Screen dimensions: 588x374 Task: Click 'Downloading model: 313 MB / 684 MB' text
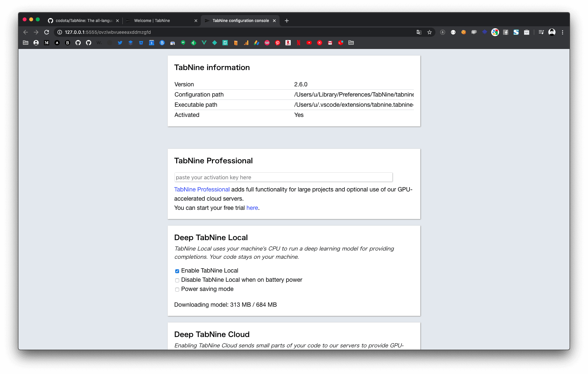[x=225, y=305]
